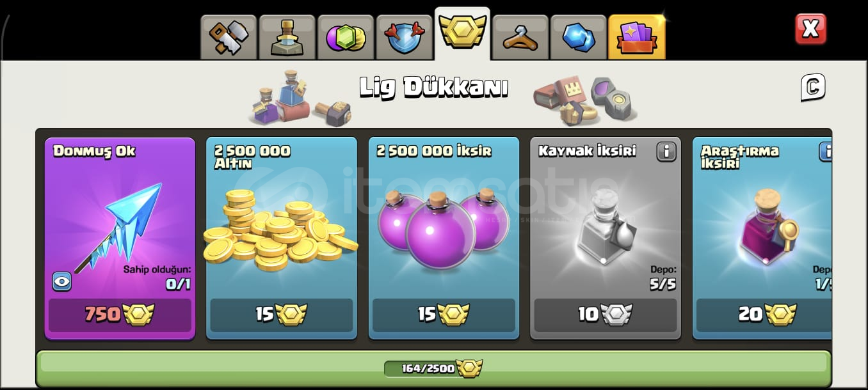Switch to the defense tower tab
The width and height of the screenshot is (868, 390).
click(287, 37)
